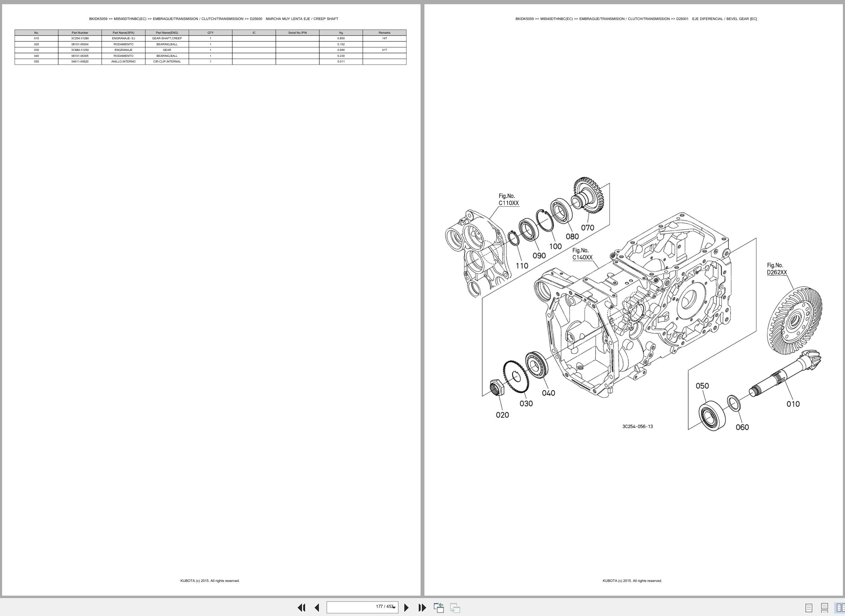Image resolution: width=845 pixels, height=616 pixels.
Task: Click drawing number 3C254-056-13
Action: point(638,427)
